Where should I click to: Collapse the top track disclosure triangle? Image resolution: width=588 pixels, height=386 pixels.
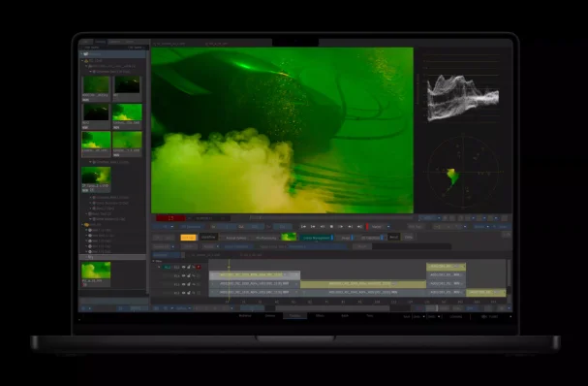(159, 267)
